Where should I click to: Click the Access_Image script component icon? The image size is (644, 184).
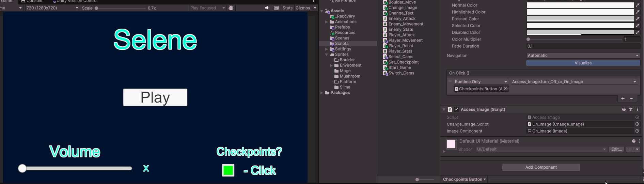click(450, 109)
